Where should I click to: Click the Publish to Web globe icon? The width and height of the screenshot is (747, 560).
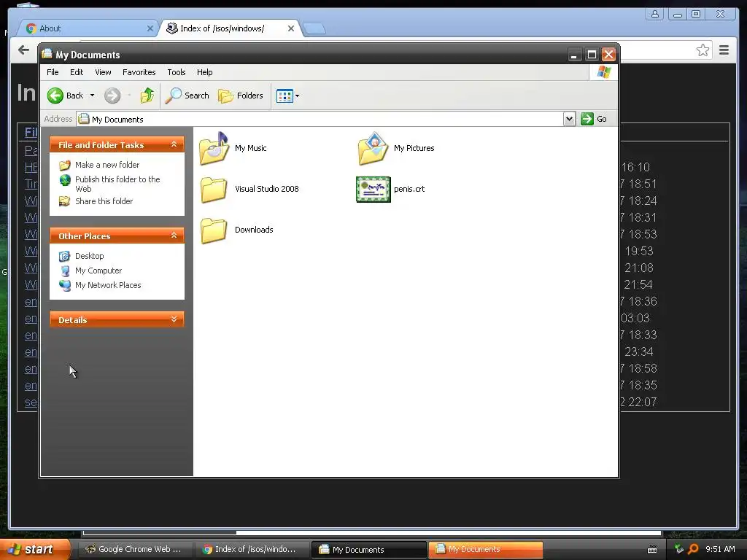(65, 180)
